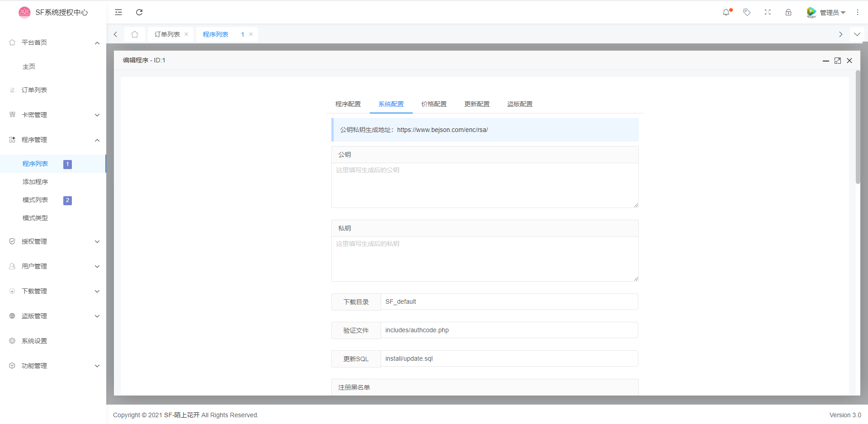Click the lock screen icon

pyautogui.click(x=788, y=12)
